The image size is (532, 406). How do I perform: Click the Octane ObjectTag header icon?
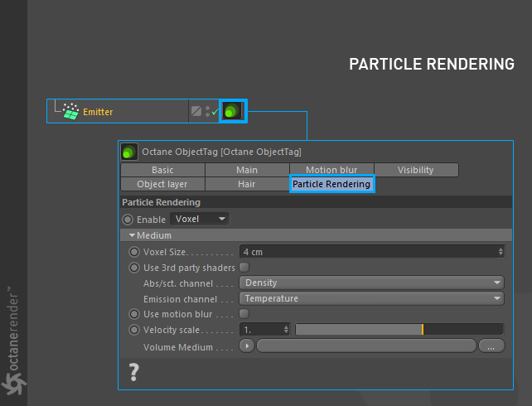click(x=129, y=152)
